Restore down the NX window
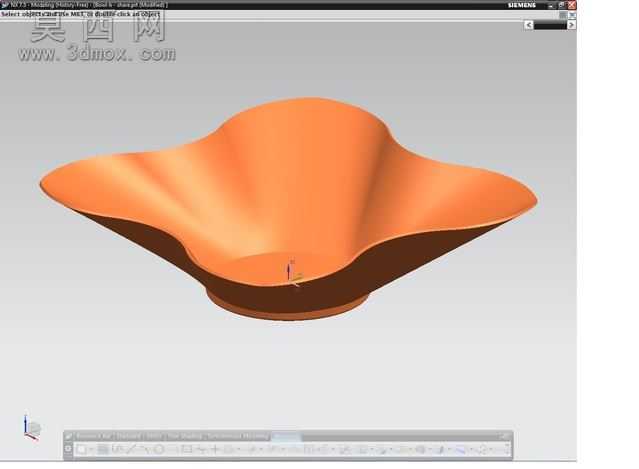The height and width of the screenshot is (469, 639). pos(562,5)
